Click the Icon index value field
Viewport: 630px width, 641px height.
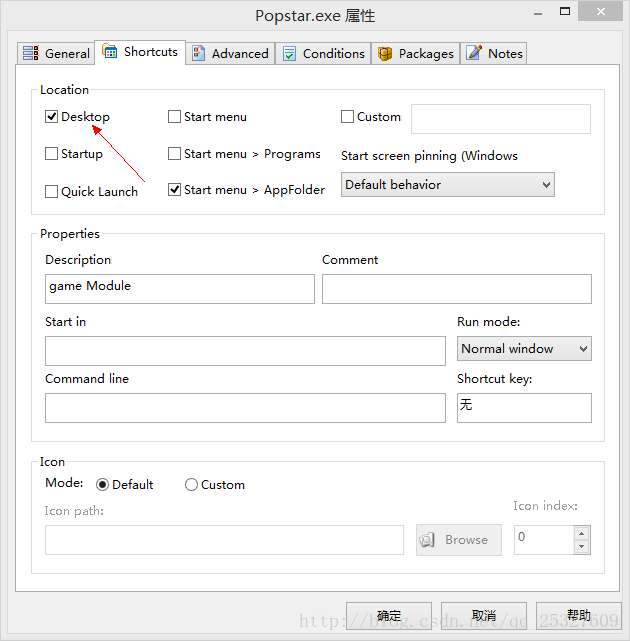click(544, 540)
